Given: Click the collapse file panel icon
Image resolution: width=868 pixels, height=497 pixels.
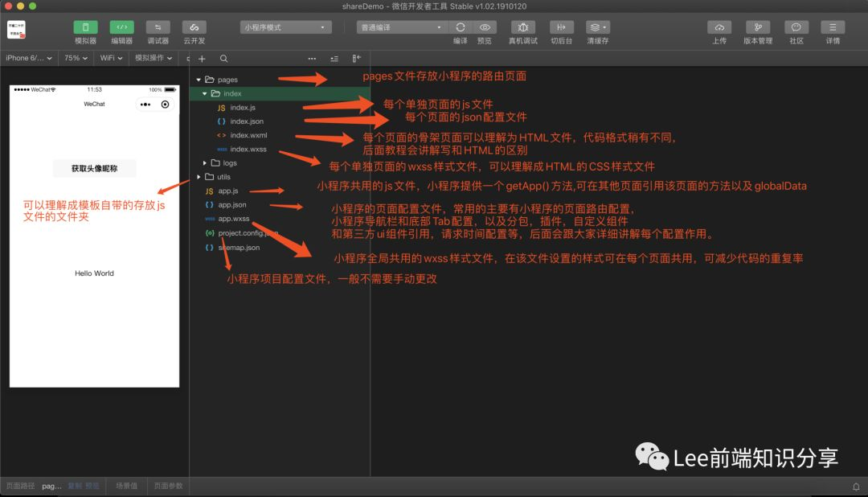Looking at the screenshot, I should 357,59.
